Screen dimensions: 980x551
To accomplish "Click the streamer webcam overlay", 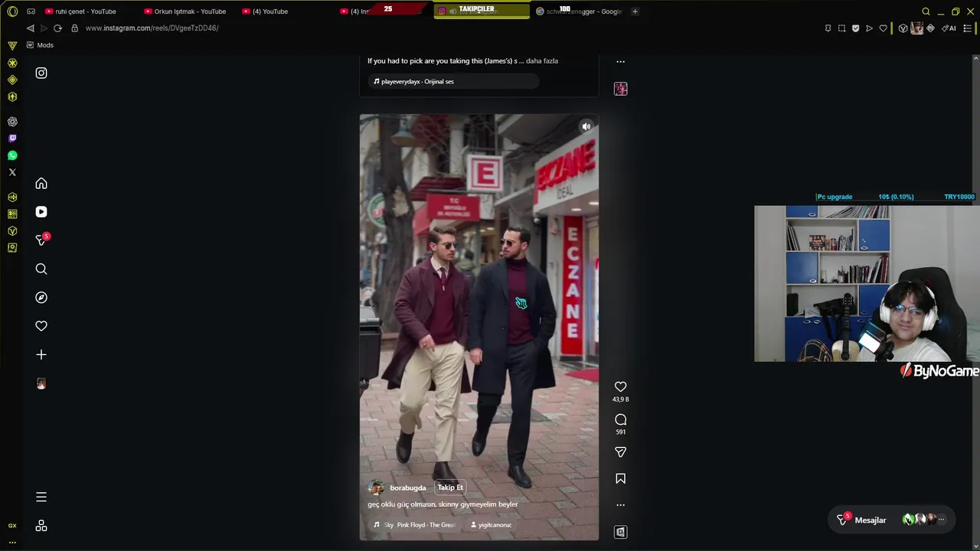I will click(867, 283).
